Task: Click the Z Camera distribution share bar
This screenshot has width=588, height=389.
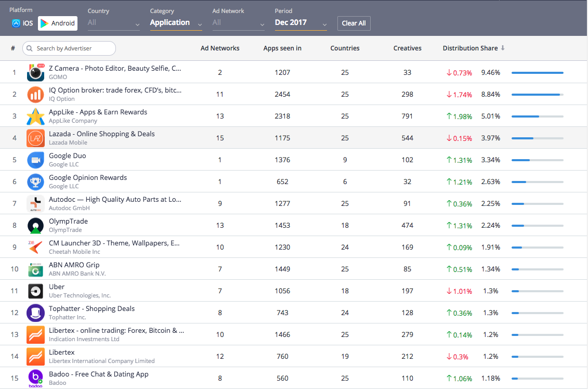Action: [538, 73]
